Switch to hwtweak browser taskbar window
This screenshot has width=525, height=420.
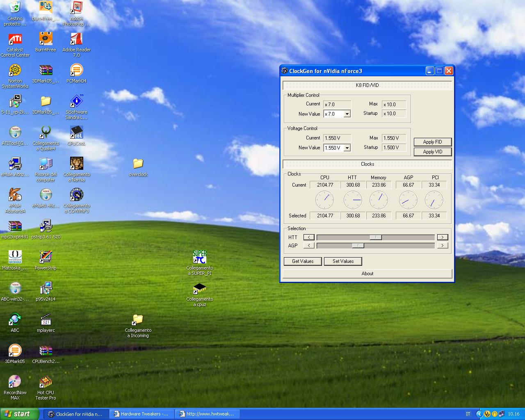tap(207, 414)
